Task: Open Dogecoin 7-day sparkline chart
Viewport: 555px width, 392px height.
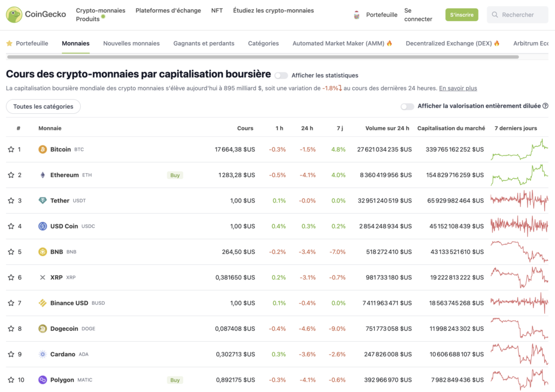Action: (x=519, y=329)
